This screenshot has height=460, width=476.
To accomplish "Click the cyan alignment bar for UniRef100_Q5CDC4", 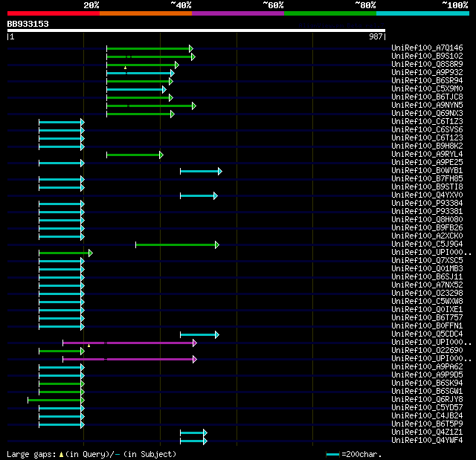I will pyautogui.click(x=199, y=334).
